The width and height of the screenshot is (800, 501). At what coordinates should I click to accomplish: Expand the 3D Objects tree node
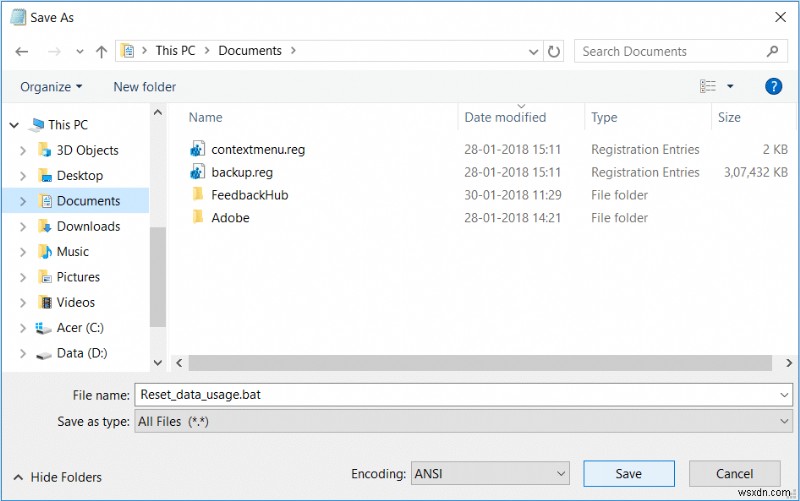click(x=23, y=151)
